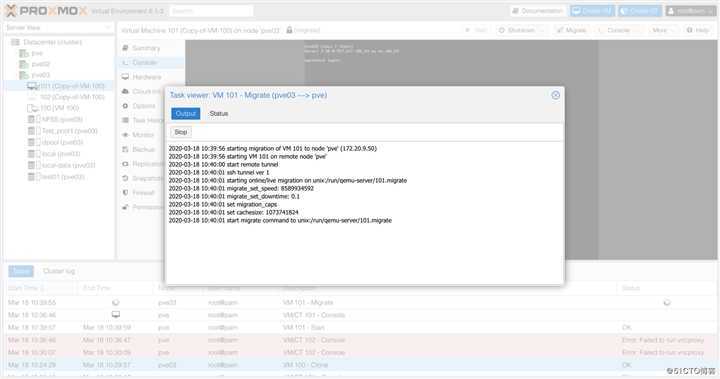Open the Shutdown dropdown arrow
Screen dimensions: 720x379
point(542,30)
